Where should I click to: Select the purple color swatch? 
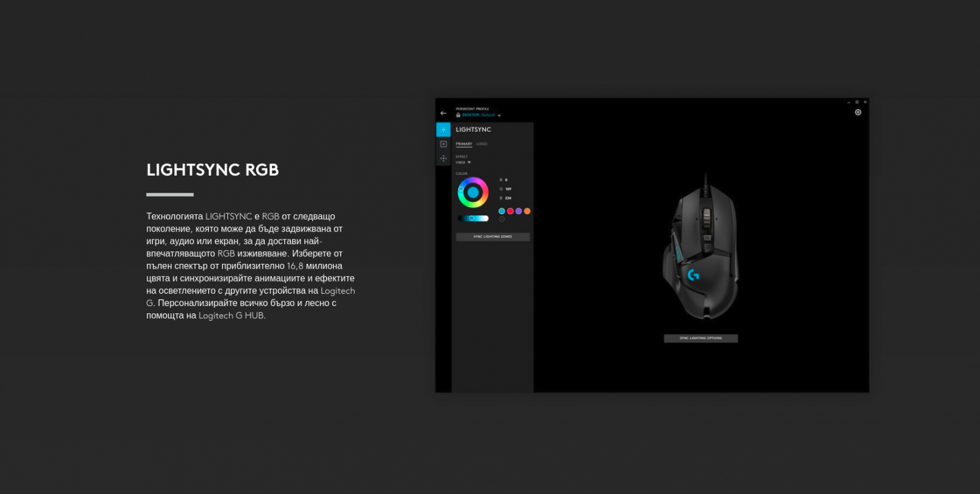pyautogui.click(x=519, y=211)
